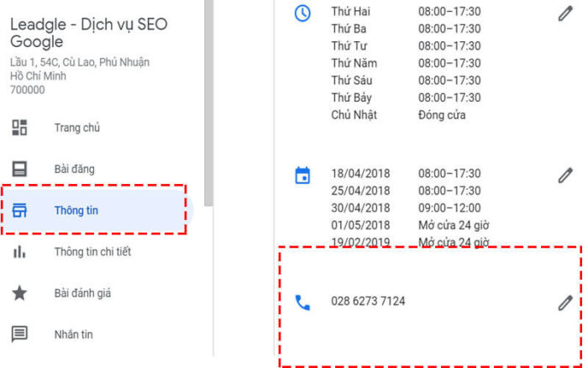Screen dimensions: 588x368
Task: Edit weekly business hours with pencil icon
Action: click(x=565, y=13)
